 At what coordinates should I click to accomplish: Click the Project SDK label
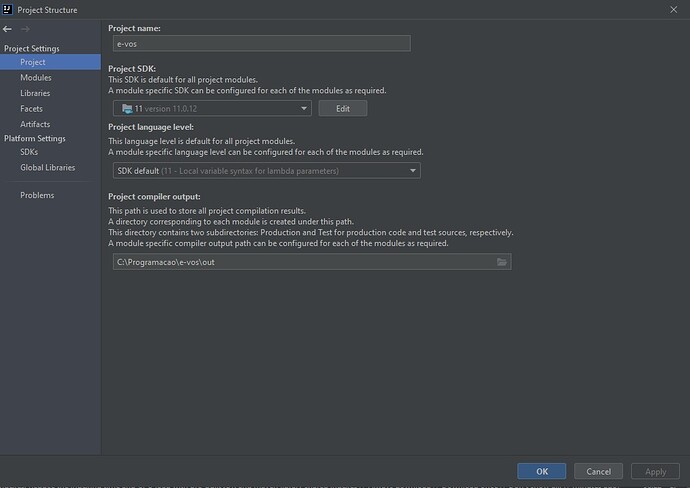point(132,69)
